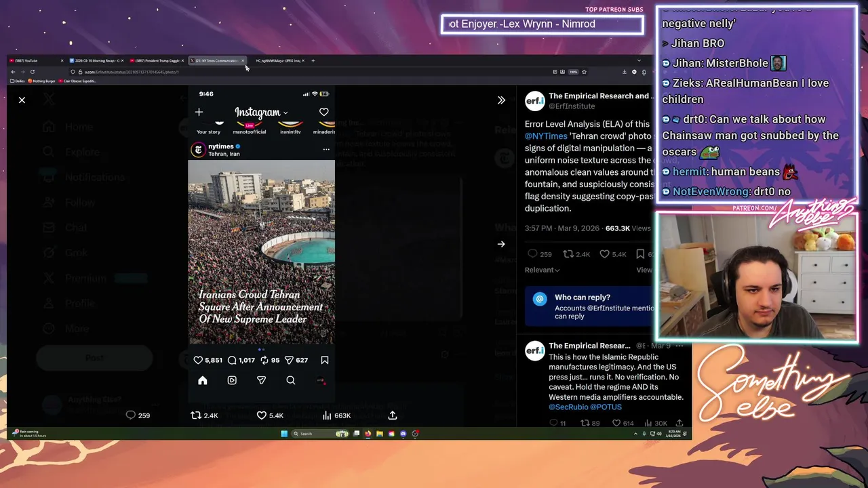Click the @SecRubio mention in reply

[568, 407]
